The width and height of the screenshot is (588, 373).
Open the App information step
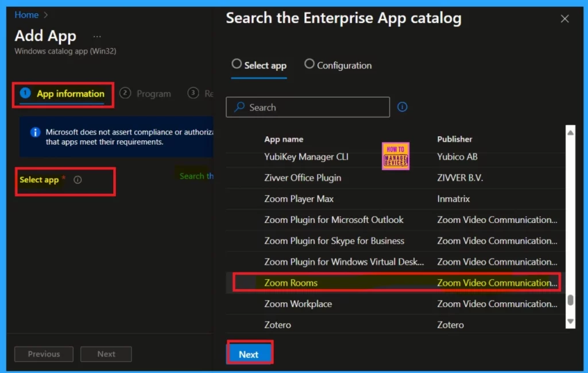tap(63, 94)
